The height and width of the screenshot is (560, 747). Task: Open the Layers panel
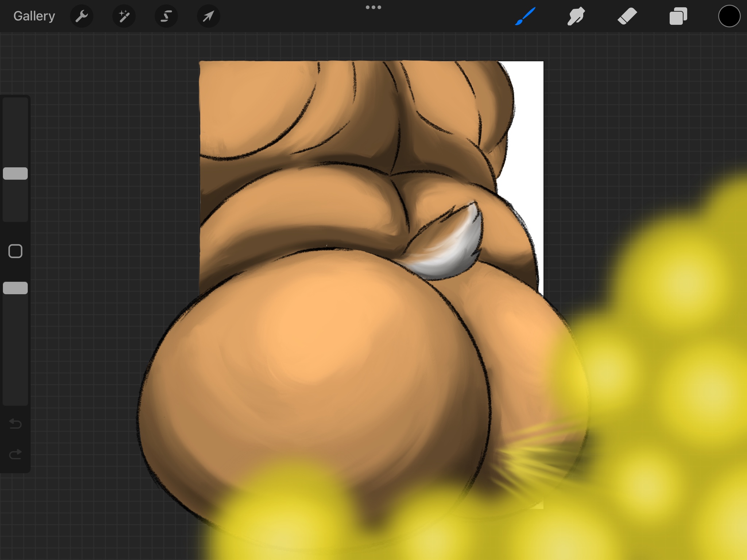tap(678, 16)
